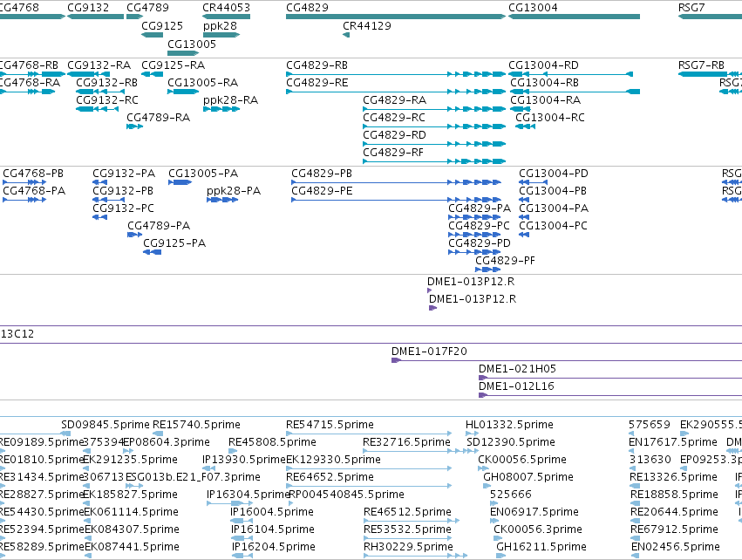The height and width of the screenshot is (560, 742).
Task: Select the CG13005 gene label
Action: coord(192,44)
